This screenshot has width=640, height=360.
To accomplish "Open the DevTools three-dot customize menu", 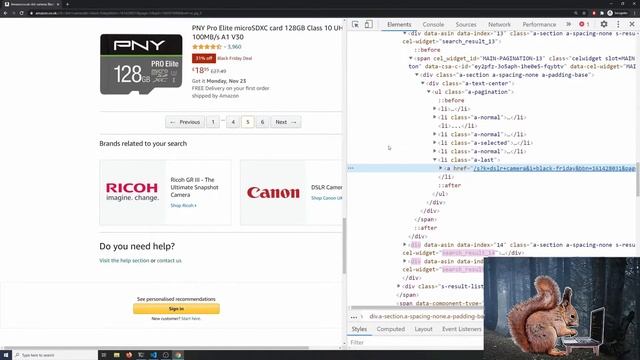I will [618, 24].
